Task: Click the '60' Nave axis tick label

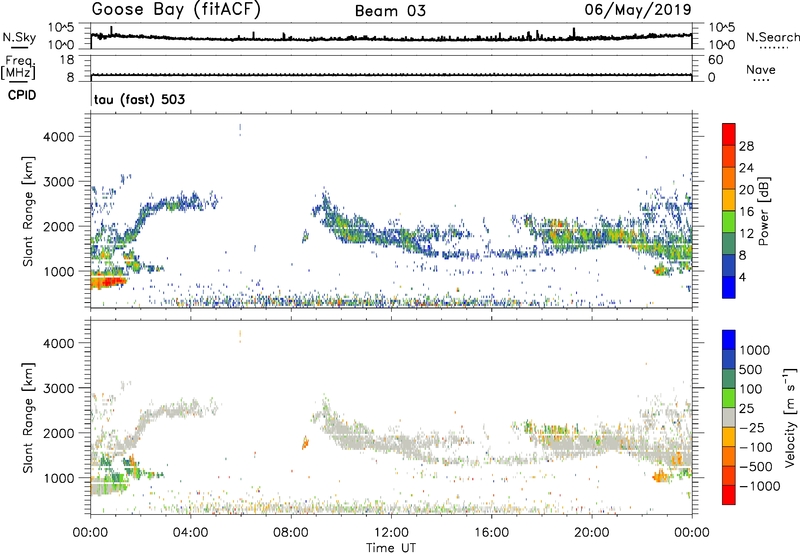Action: (x=715, y=60)
